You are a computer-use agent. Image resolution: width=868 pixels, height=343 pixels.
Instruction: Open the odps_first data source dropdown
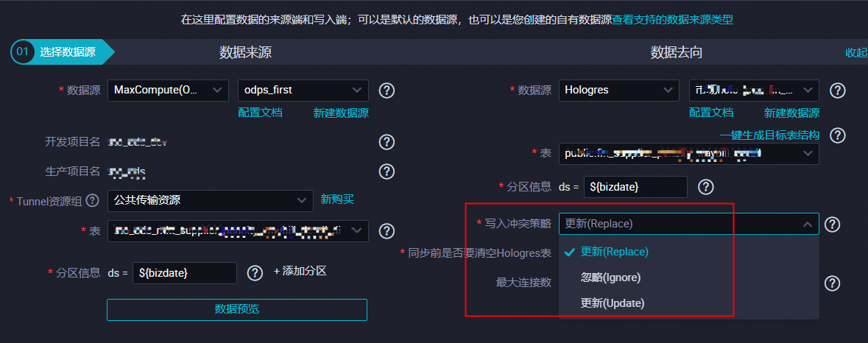point(303,91)
